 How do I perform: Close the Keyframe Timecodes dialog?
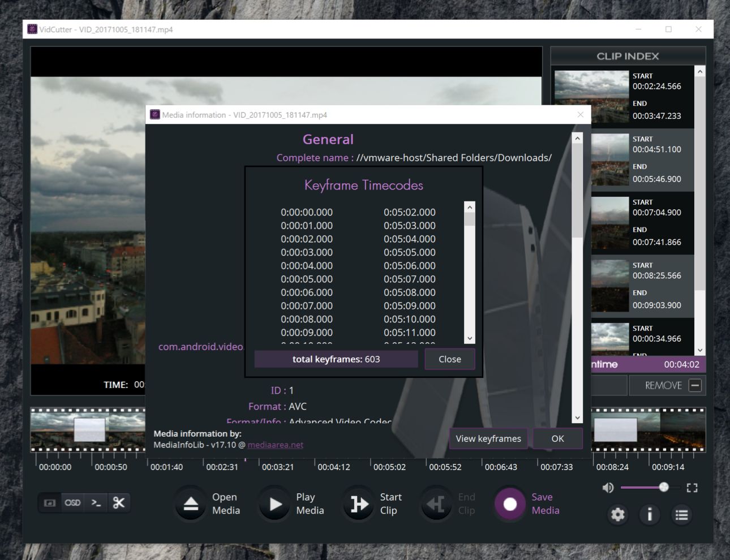coord(450,359)
